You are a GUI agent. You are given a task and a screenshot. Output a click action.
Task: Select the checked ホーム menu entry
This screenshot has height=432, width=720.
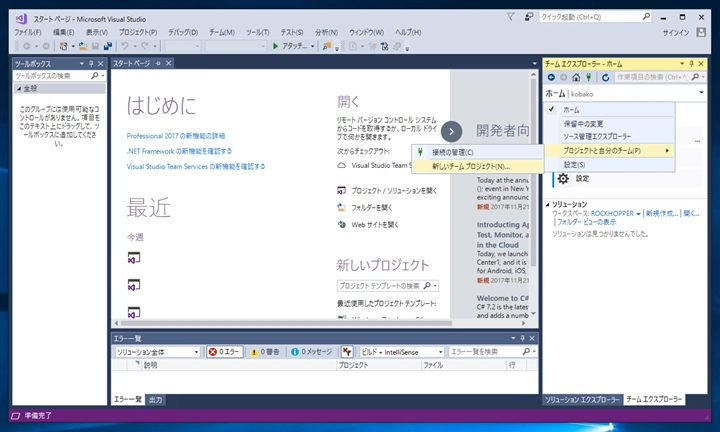(611, 110)
